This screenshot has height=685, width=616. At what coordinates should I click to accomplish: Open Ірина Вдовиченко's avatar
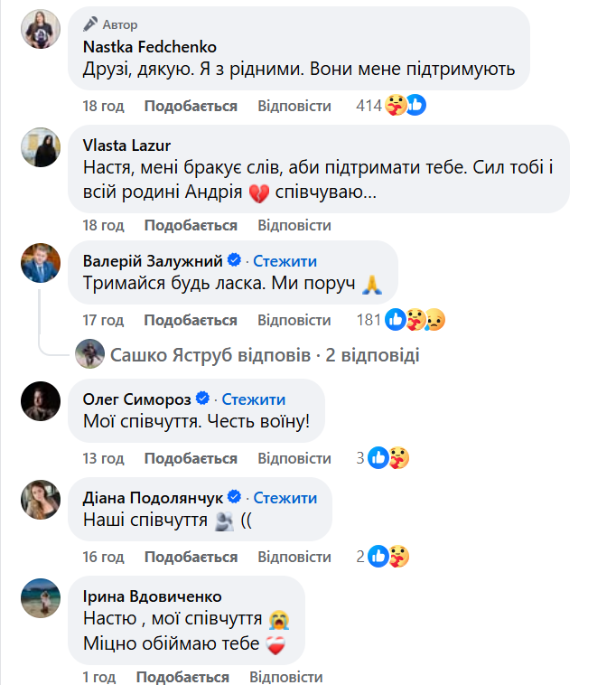pyautogui.click(x=40, y=597)
